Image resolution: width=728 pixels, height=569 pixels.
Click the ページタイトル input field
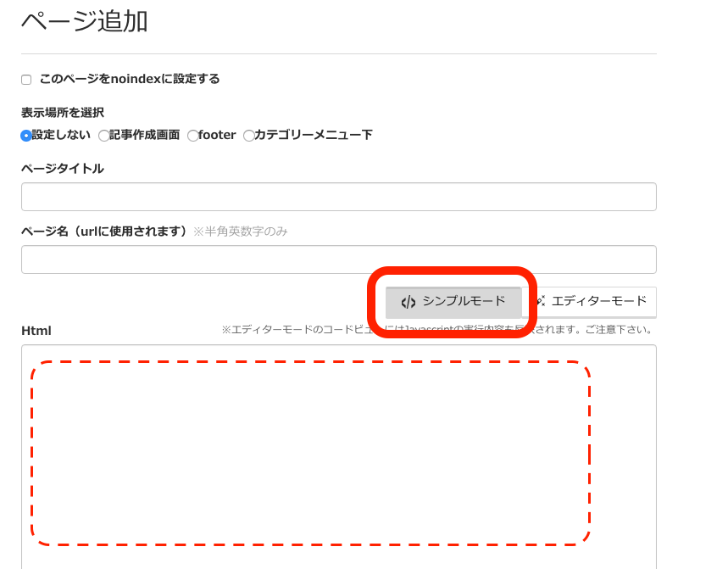(338, 197)
